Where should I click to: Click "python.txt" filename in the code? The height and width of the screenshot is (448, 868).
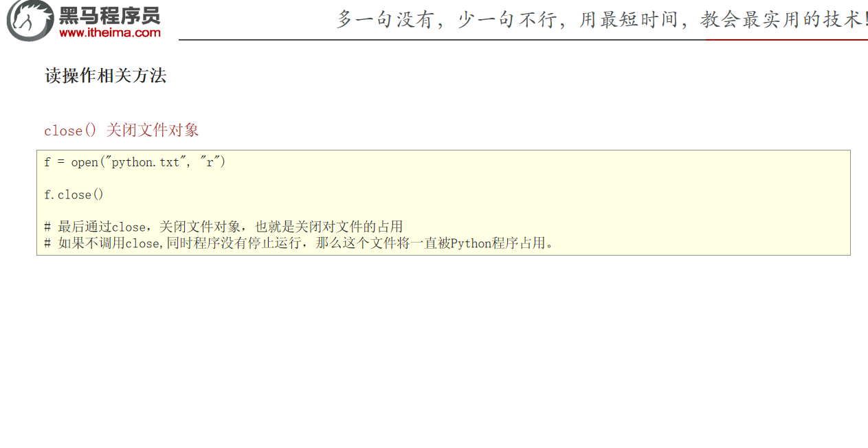[146, 162]
